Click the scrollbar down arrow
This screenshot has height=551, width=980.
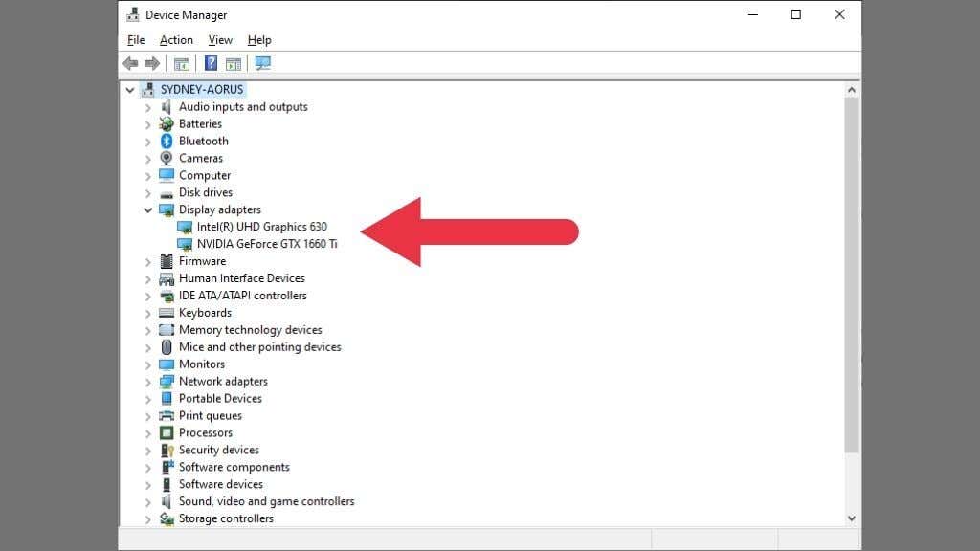coord(851,518)
